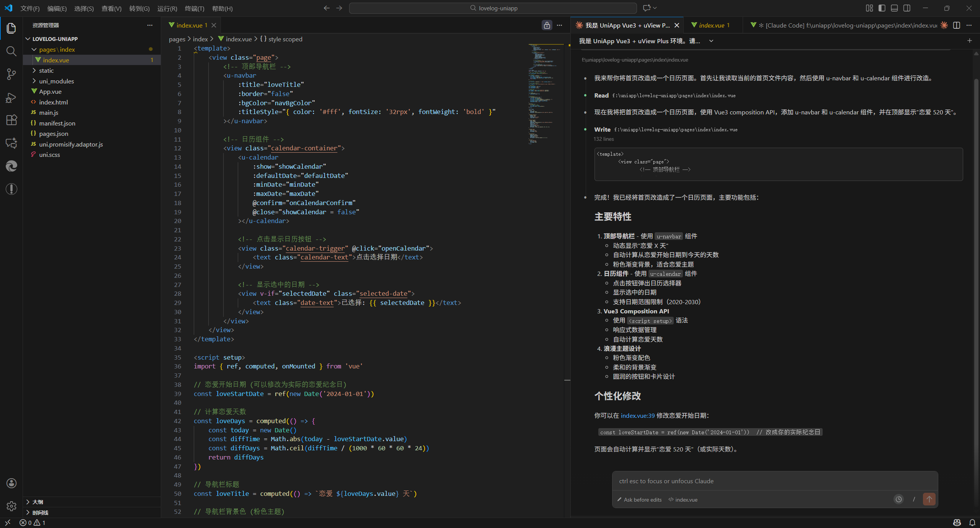Toggle Ask before edits mode
Image resolution: width=980 pixels, height=528 pixels.
[639, 500]
